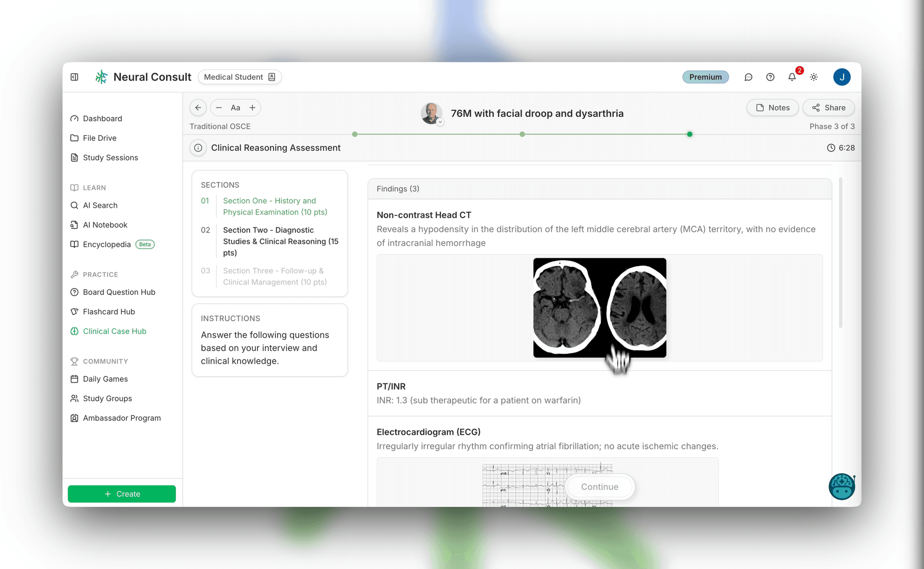
Task: Click the green Create button
Action: tap(122, 494)
